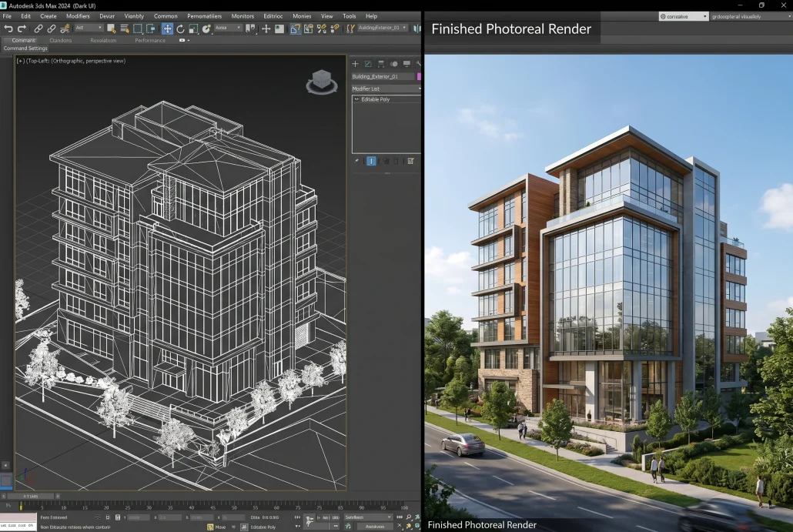Click the Command Settings label
Image resolution: width=793 pixels, height=532 pixels.
click(x=25, y=49)
